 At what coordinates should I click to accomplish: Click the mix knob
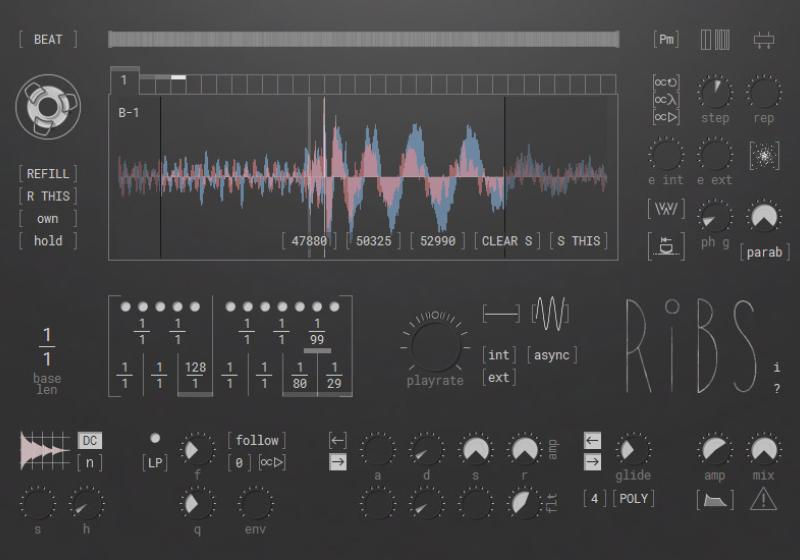(x=763, y=450)
